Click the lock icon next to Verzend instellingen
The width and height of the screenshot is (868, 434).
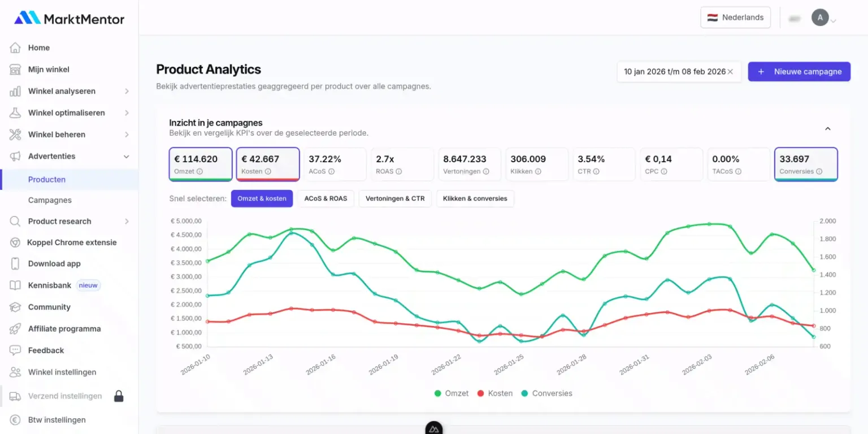click(119, 396)
